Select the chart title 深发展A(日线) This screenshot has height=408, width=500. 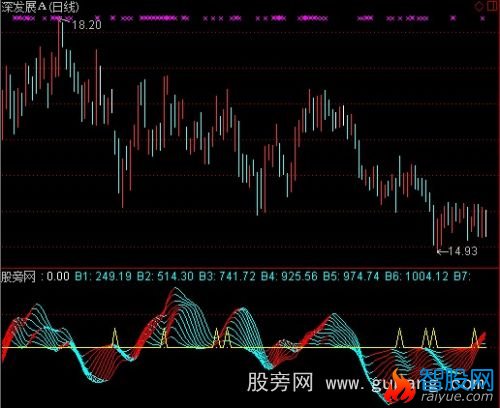pos(40,7)
